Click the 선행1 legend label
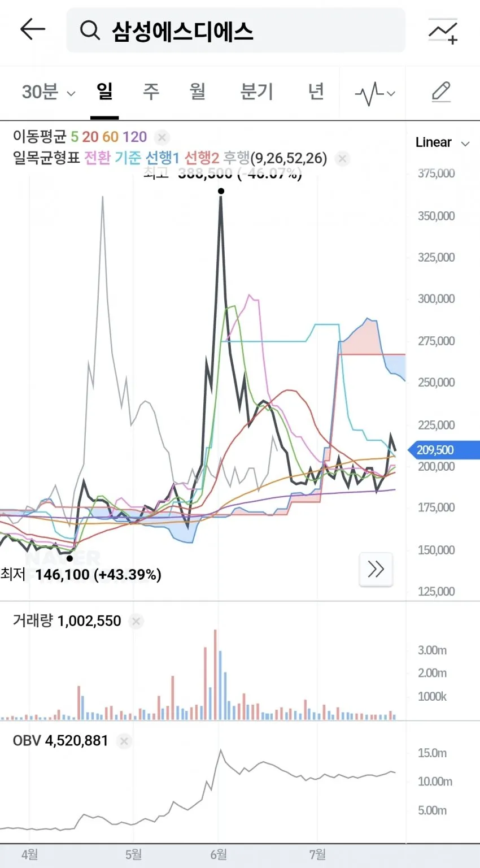The height and width of the screenshot is (868, 480). click(162, 158)
